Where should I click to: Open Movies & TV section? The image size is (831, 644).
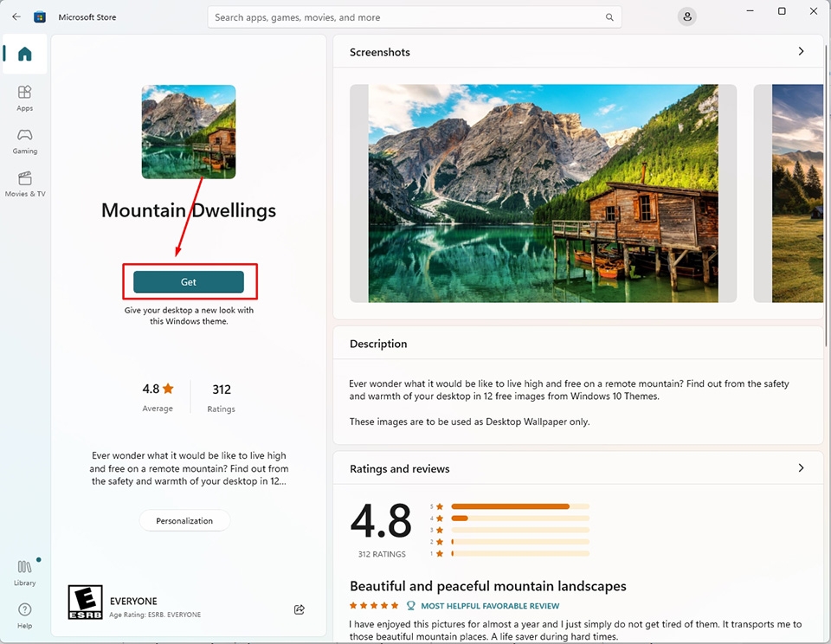click(x=24, y=184)
